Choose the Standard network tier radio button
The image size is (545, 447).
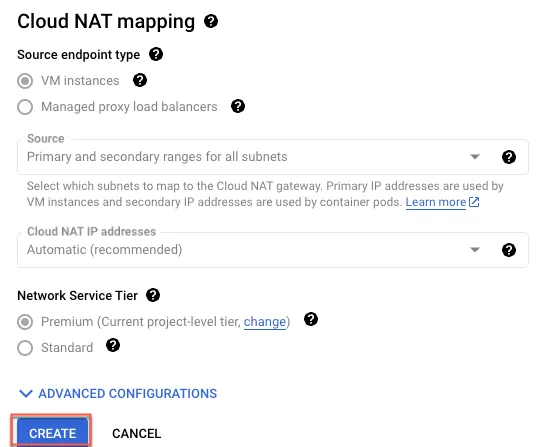coord(25,348)
